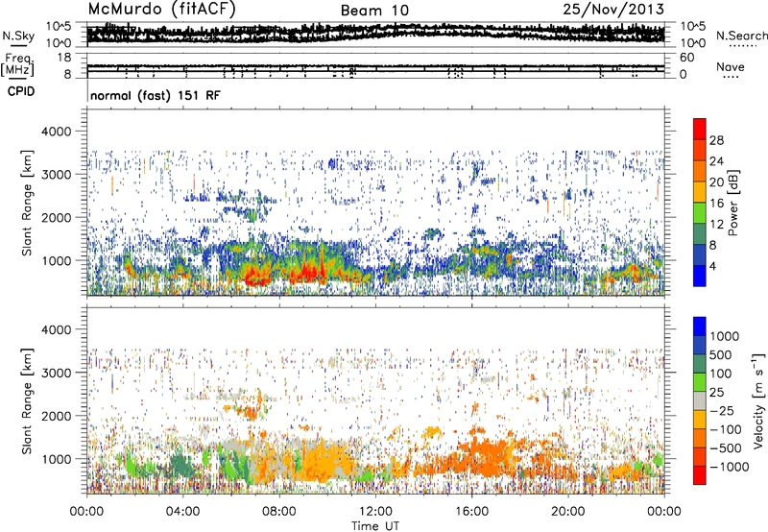This screenshot has width=768, height=532.
Task: Click the 12 label on power colorbar
Action: [x=716, y=225]
